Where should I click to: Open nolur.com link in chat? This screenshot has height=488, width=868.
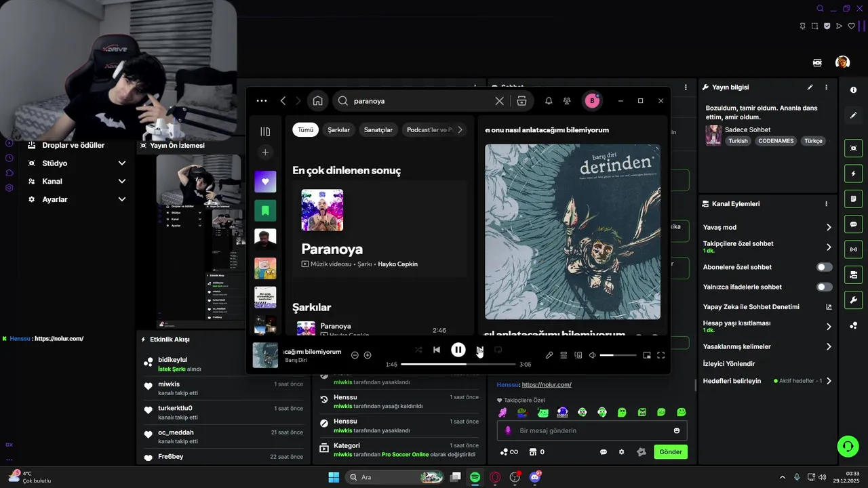(x=547, y=384)
